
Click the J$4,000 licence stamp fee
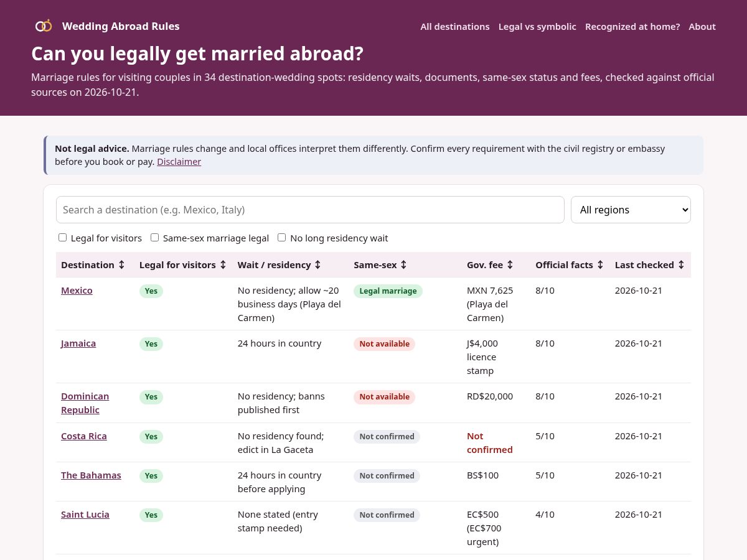pos(482,357)
